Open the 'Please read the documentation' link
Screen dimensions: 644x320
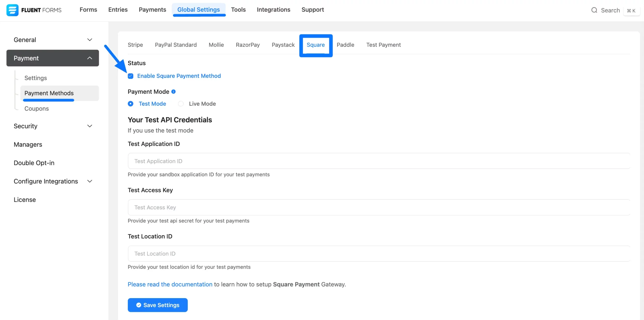(170, 284)
